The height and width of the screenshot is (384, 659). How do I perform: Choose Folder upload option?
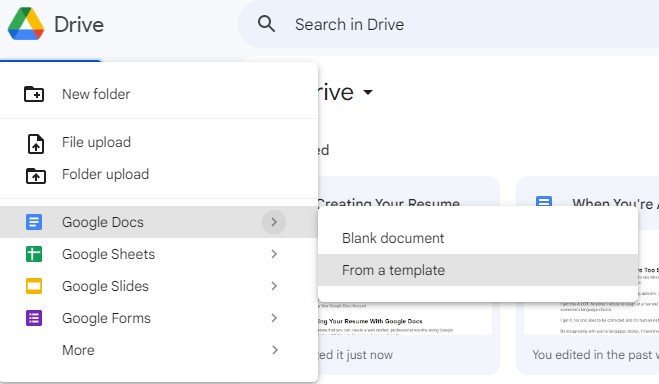coord(159,174)
